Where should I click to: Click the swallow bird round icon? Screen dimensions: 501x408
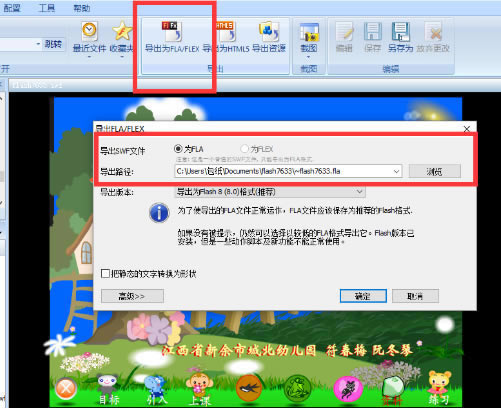click(249, 388)
